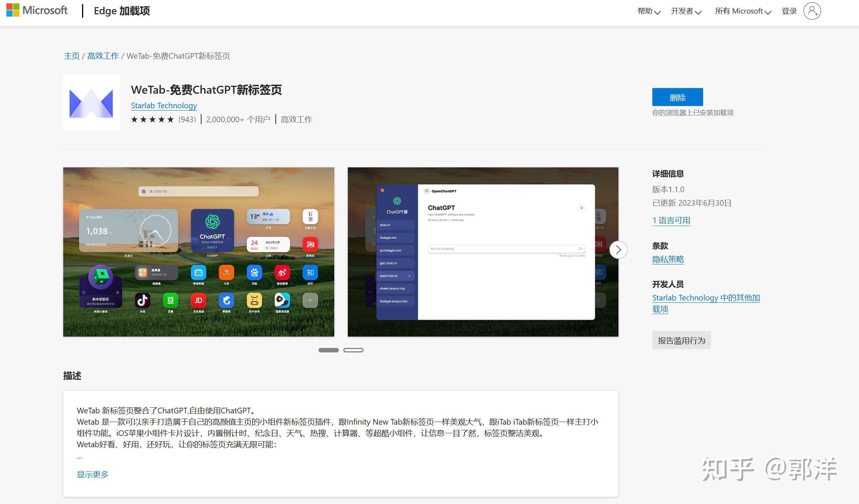
Task: Open the 隐私策略 privacy policy
Action: click(x=668, y=260)
